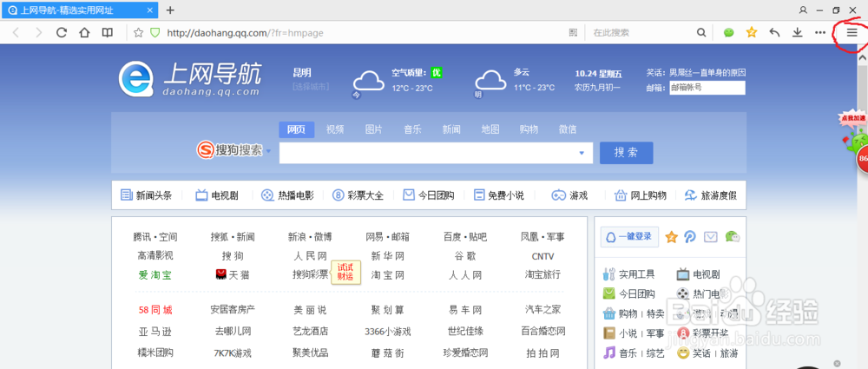Open the 58同城 link

(155, 310)
